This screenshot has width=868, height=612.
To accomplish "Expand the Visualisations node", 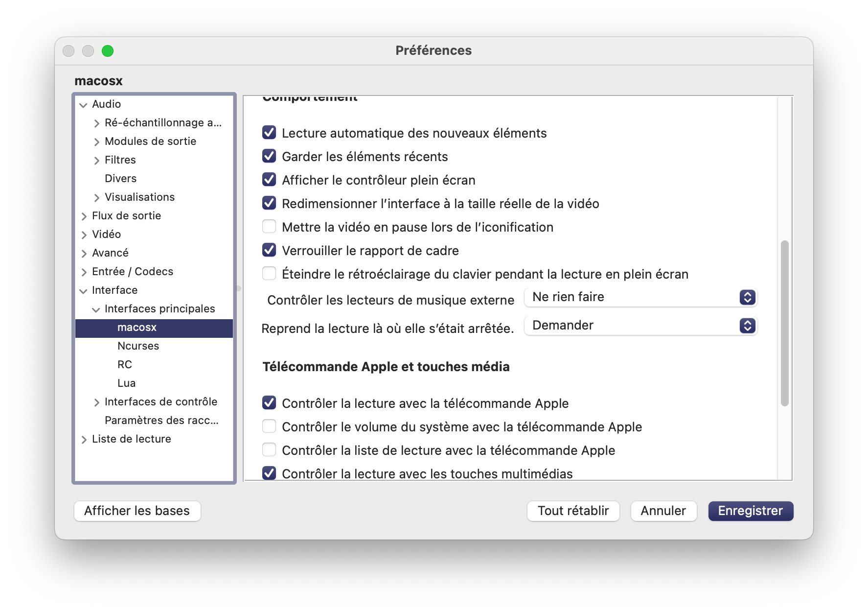I will pyautogui.click(x=96, y=198).
